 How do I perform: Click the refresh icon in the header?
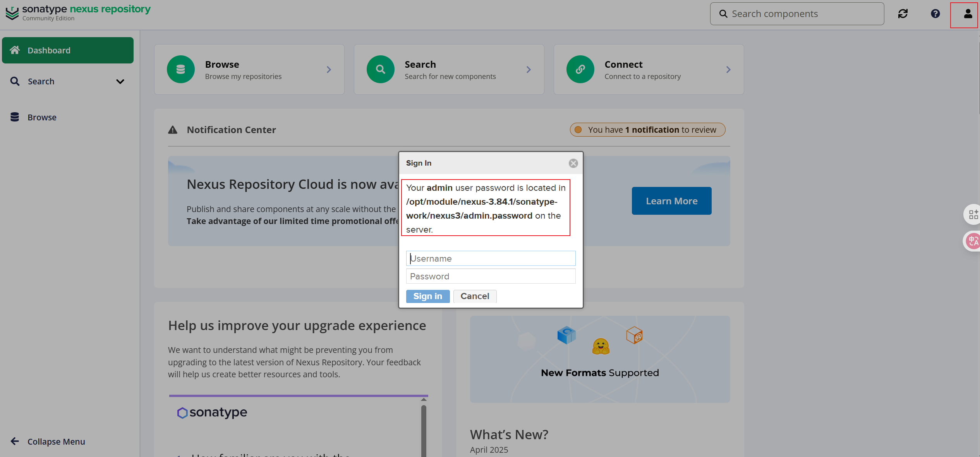pyautogui.click(x=903, y=14)
